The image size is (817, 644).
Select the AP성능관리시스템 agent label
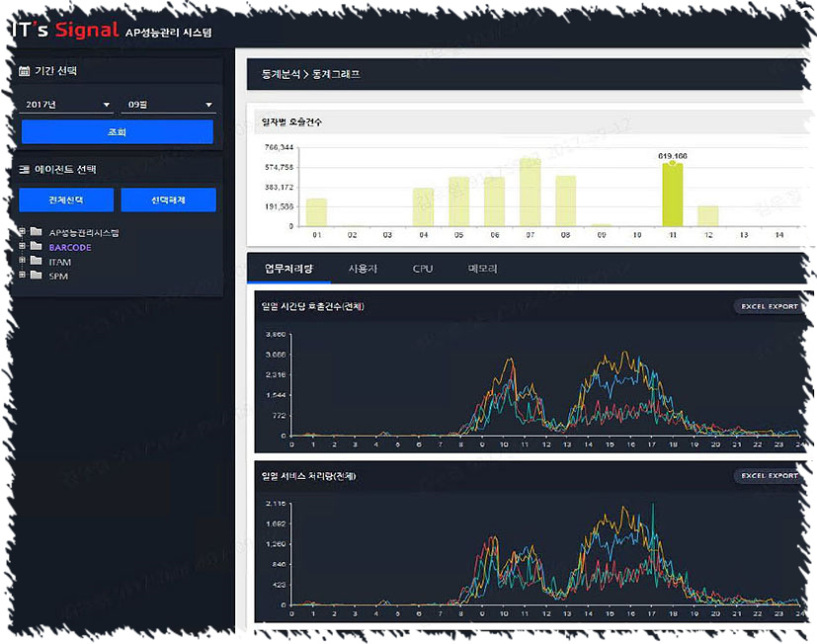pyautogui.click(x=84, y=233)
